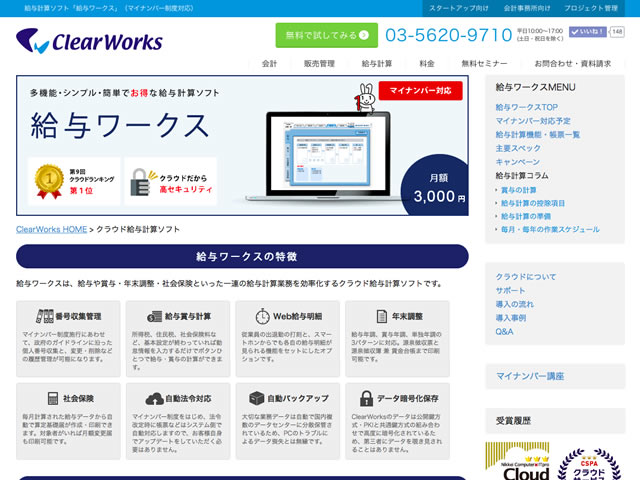This screenshot has width=640, height=480.
Task: Open 導入事例 sidebar link
Action: 511,318
